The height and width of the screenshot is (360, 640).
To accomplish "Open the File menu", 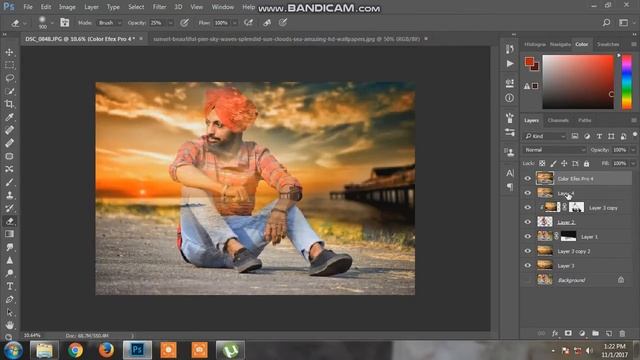I will pos(28,7).
